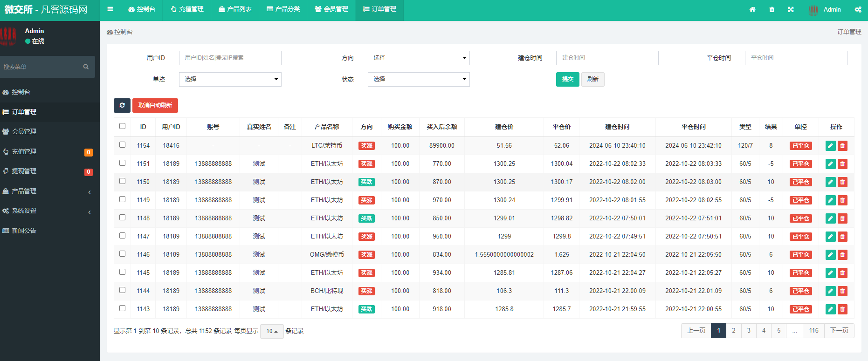The height and width of the screenshot is (361, 868).
Task: Check the checkbox for order 1150
Action: coord(122,181)
